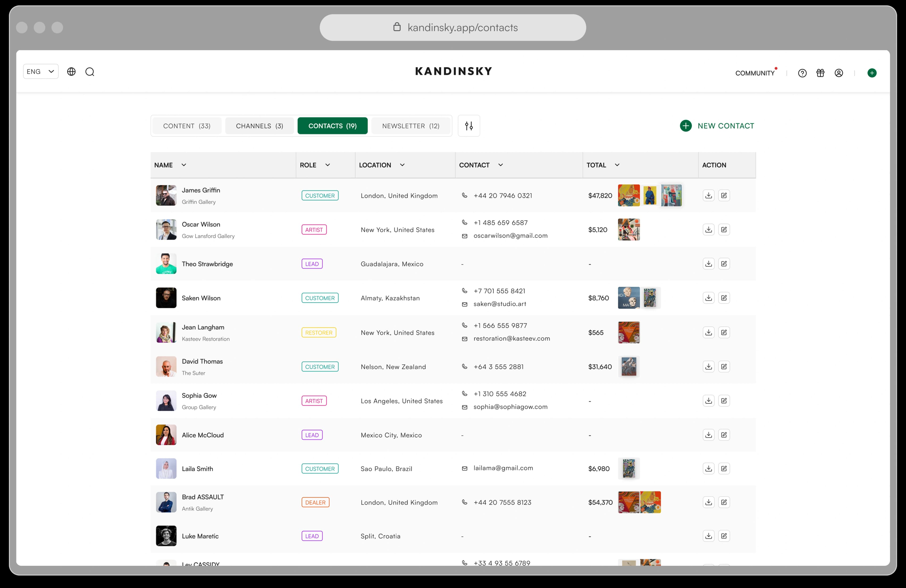The image size is (906, 588).
Task: Open the help question-mark icon
Action: [x=802, y=73]
